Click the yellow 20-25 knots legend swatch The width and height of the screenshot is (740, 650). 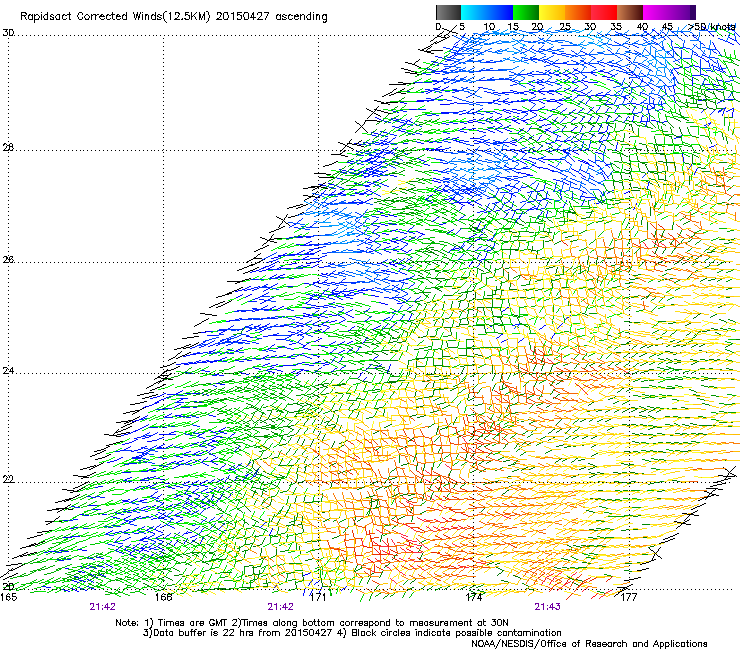tap(552, 12)
